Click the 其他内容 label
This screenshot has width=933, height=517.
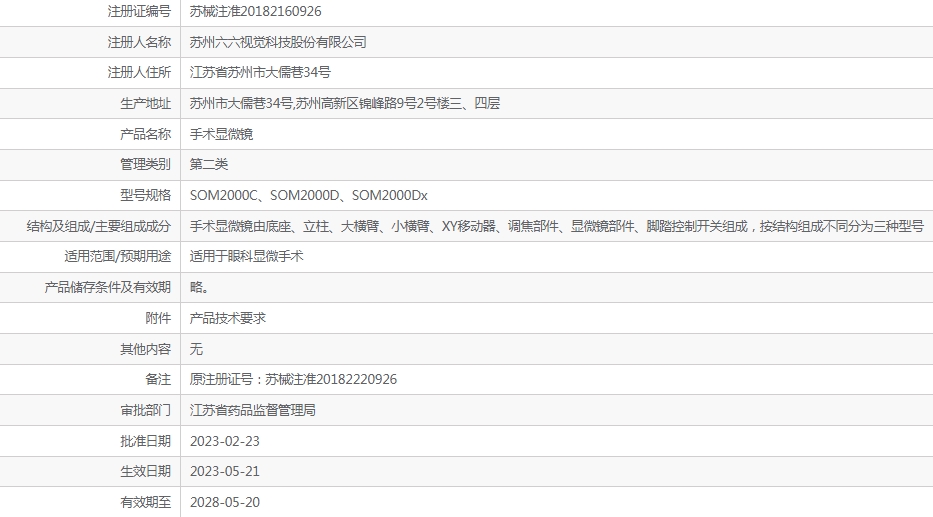point(146,349)
